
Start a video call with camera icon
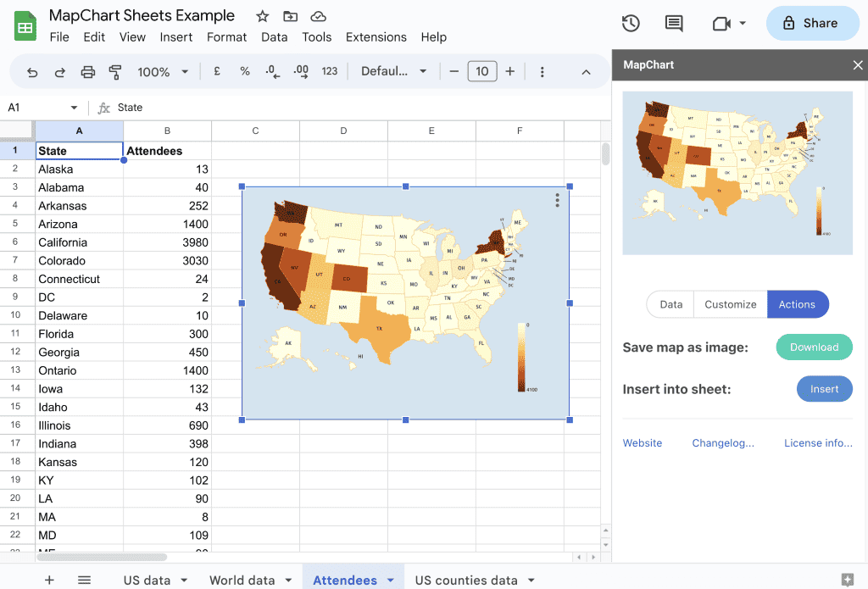(x=721, y=23)
